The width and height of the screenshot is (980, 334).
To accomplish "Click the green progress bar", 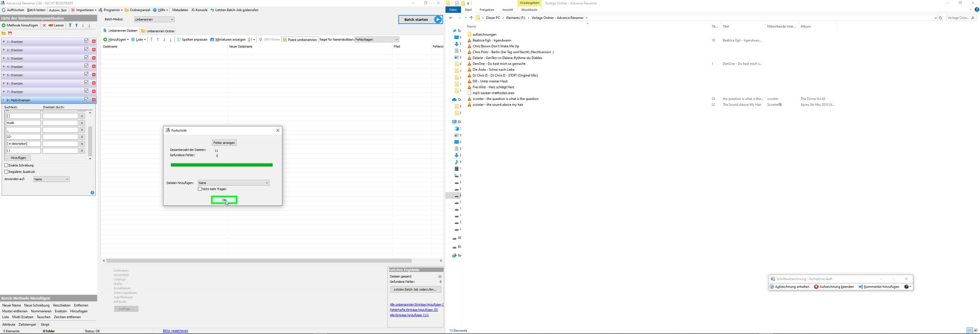I will tap(221, 165).
